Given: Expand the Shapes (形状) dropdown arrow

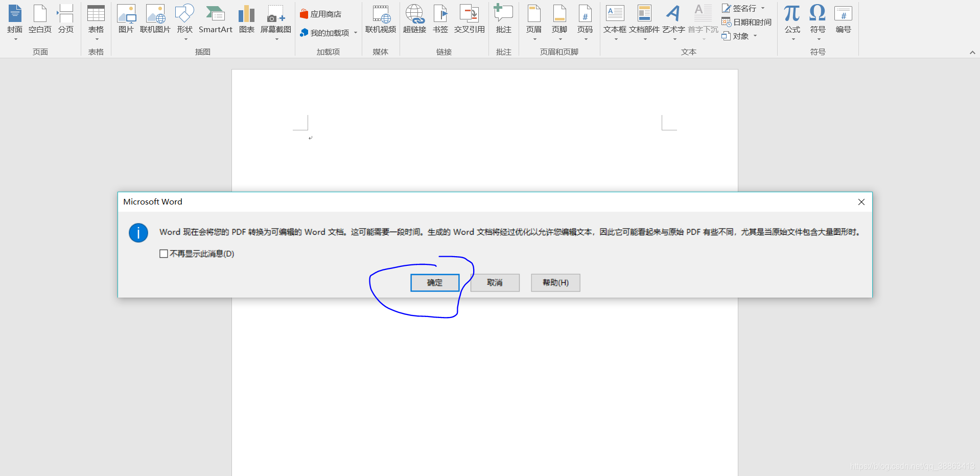Looking at the screenshot, I should click(x=185, y=39).
